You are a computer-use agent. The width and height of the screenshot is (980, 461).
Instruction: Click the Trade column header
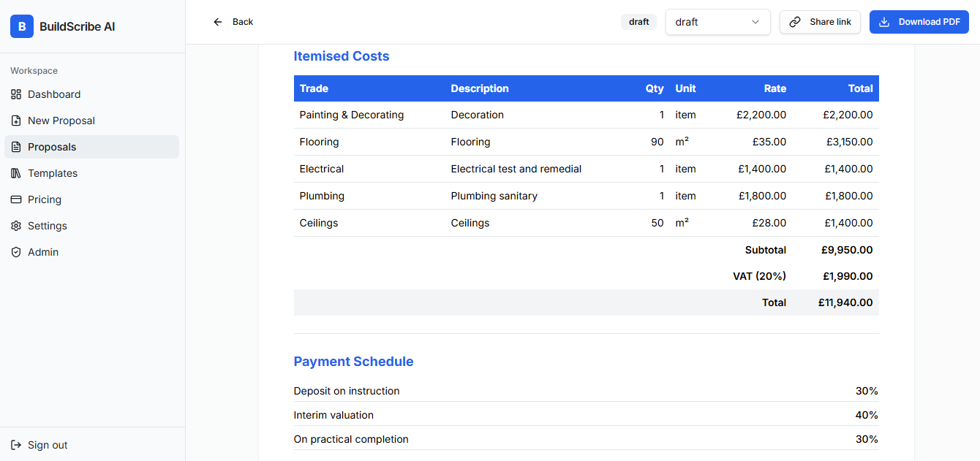pos(314,88)
